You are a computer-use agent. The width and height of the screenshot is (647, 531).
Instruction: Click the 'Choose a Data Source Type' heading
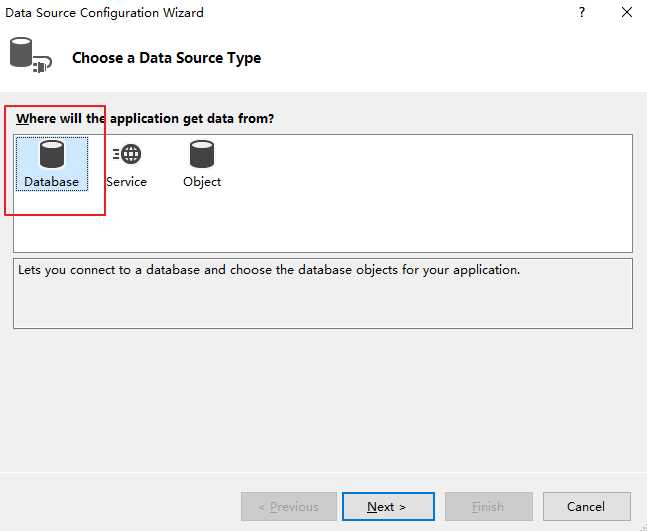click(166, 58)
